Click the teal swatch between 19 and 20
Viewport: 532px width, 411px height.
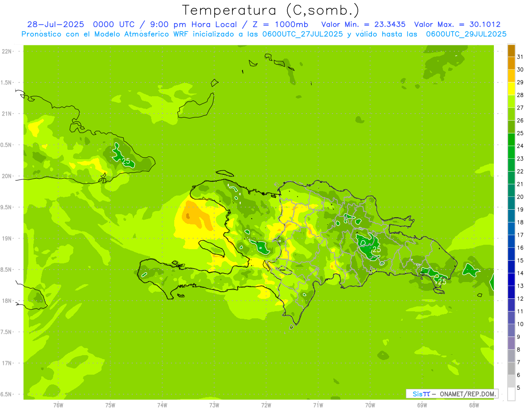(511, 203)
